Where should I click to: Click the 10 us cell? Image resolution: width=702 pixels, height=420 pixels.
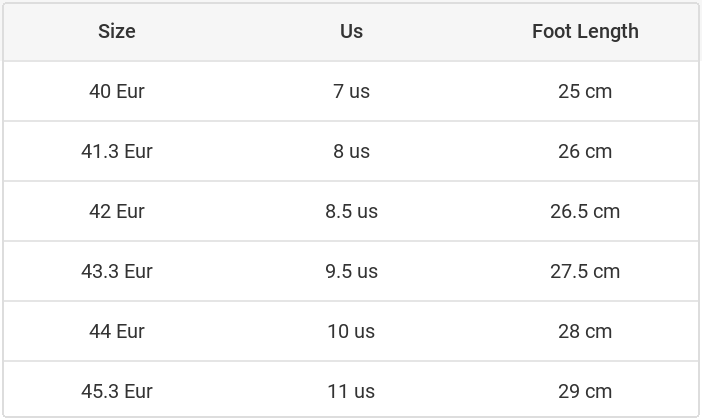tap(351, 331)
